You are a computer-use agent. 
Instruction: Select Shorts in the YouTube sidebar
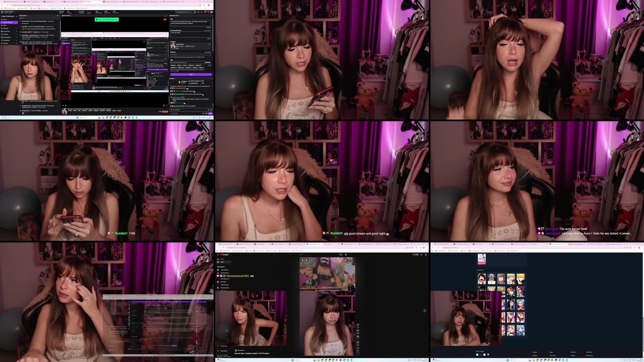[x=224, y=262]
